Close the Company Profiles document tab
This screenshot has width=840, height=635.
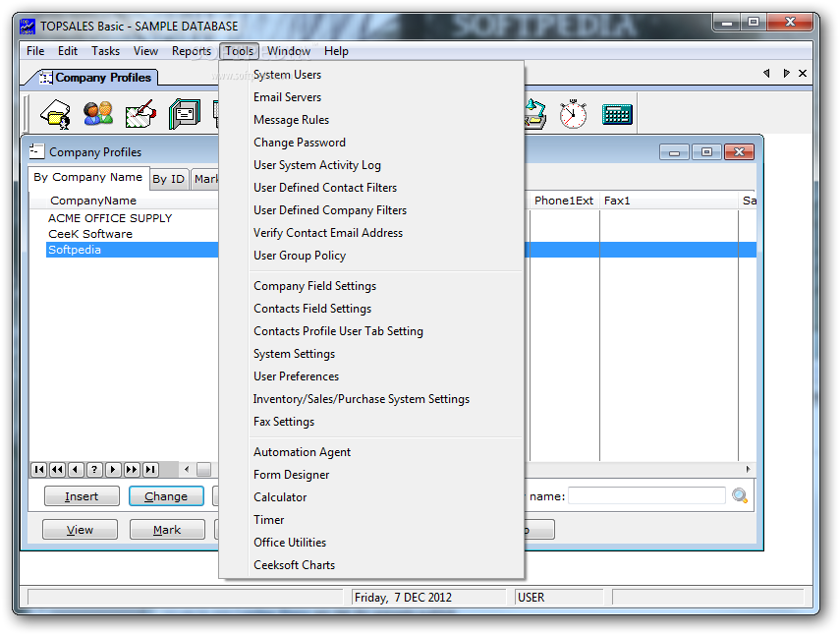point(803,74)
